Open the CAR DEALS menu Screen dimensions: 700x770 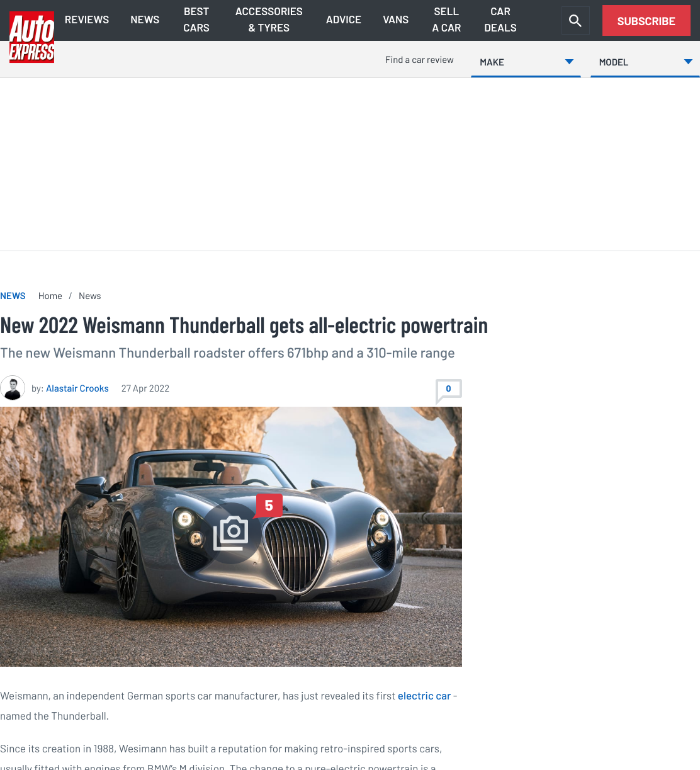point(500,20)
